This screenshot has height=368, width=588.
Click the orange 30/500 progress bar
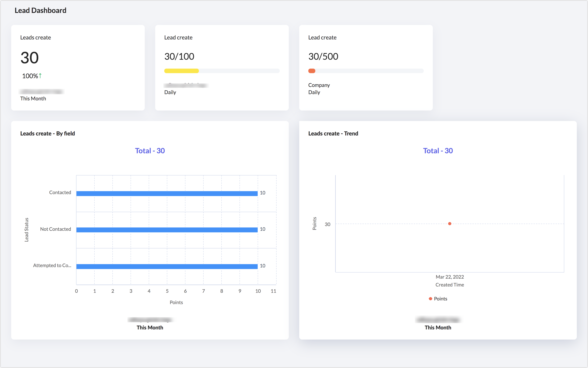pos(312,71)
